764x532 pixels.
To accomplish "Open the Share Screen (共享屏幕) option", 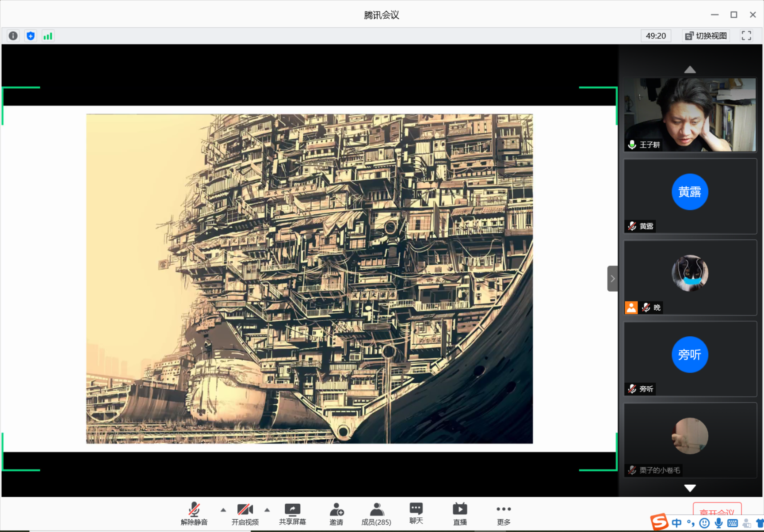I will coord(292,514).
